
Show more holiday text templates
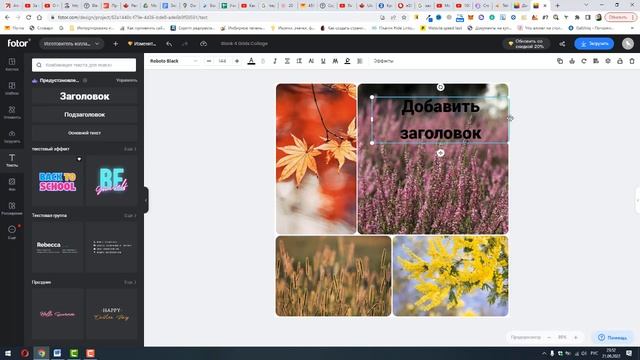pyautogui.click(x=130, y=282)
